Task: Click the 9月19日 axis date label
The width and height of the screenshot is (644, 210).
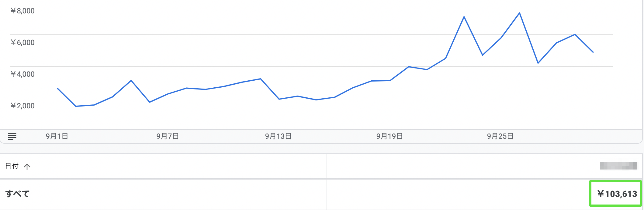Action: pyautogui.click(x=390, y=136)
